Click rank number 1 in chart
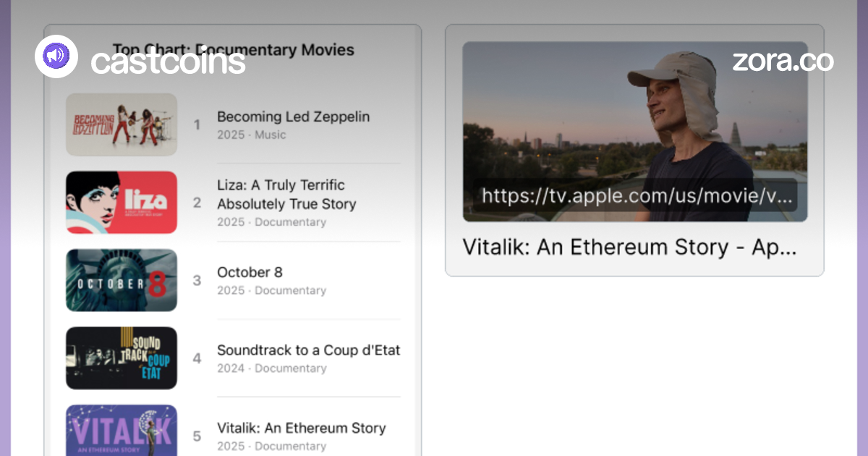Screen dimensions: 868x456 197,124
